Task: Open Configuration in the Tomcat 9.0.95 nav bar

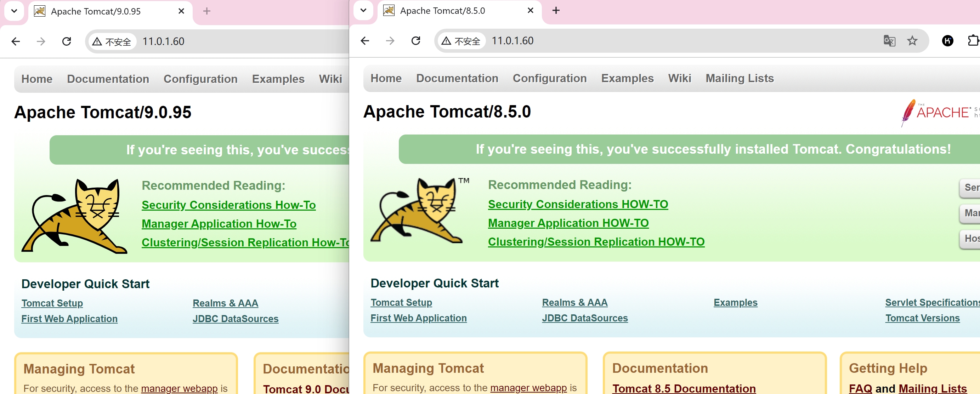Action: (x=200, y=79)
